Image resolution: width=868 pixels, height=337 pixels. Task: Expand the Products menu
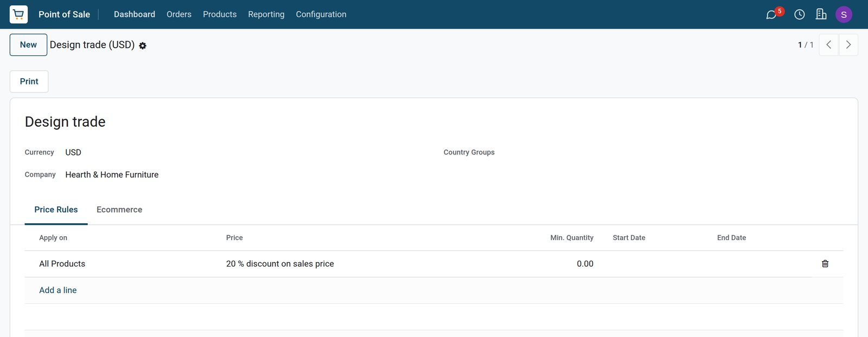coord(220,14)
